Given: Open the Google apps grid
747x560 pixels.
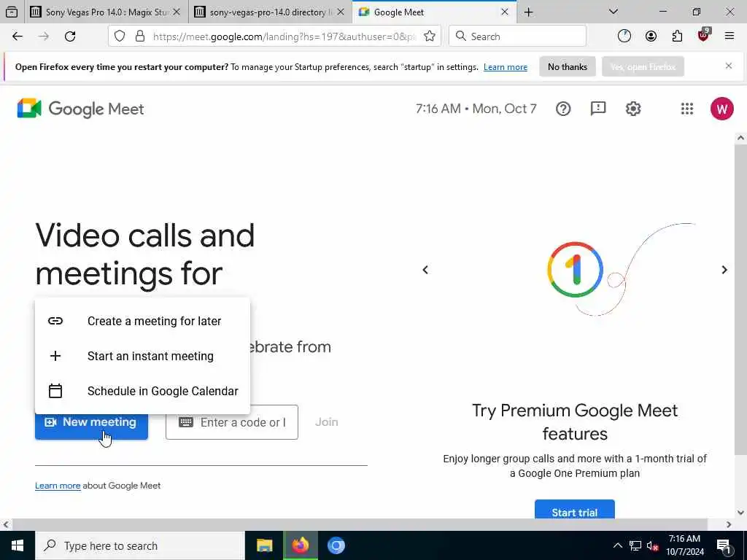Looking at the screenshot, I should coord(687,109).
